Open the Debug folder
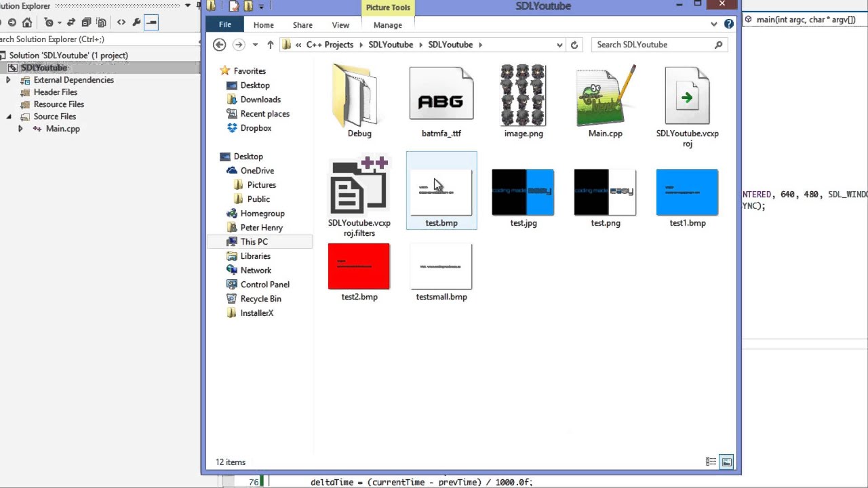The width and height of the screenshot is (868, 488). 359,102
